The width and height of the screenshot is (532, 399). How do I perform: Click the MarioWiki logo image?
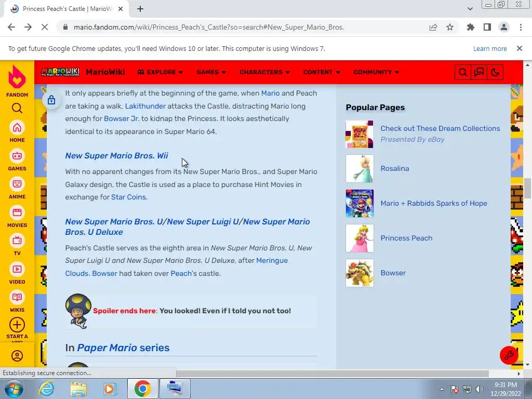[60, 72]
